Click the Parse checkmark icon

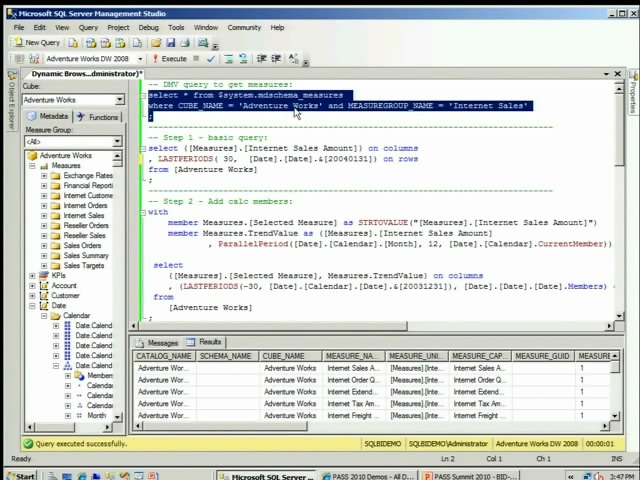pyautogui.click(x=211, y=59)
